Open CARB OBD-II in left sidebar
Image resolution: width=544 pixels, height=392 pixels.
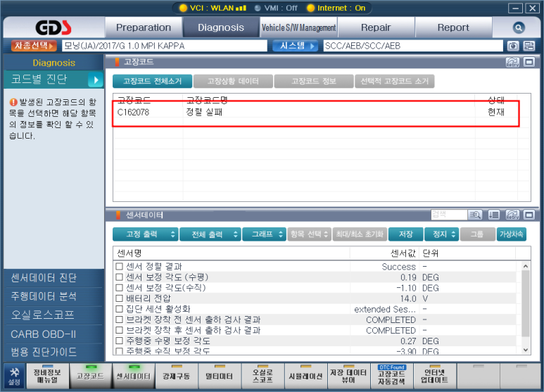[x=54, y=334]
